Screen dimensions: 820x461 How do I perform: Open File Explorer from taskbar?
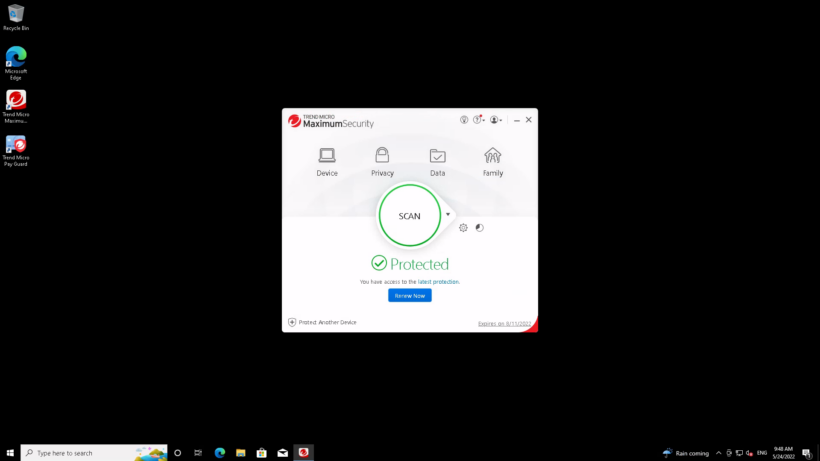pyautogui.click(x=241, y=453)
